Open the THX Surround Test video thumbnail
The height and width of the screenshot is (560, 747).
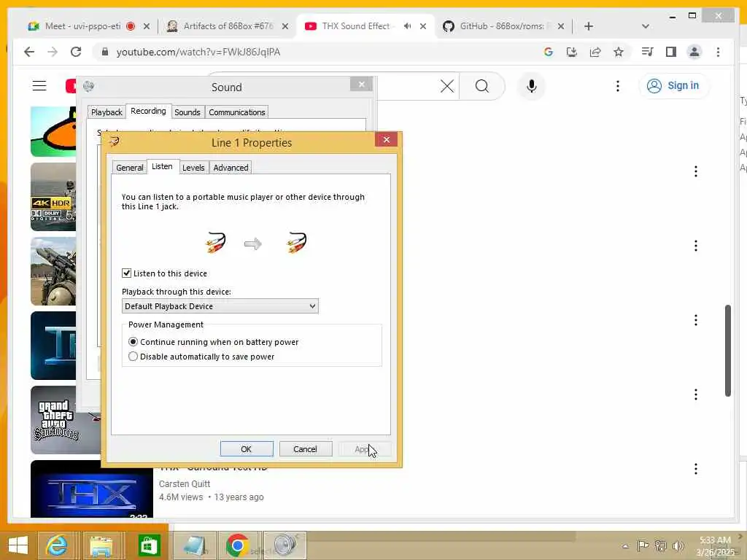(92, 489)
